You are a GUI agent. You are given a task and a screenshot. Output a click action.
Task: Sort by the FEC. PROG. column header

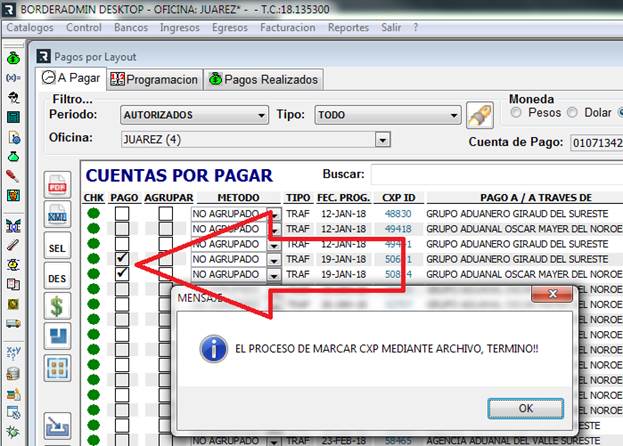[x=343, y=198]
